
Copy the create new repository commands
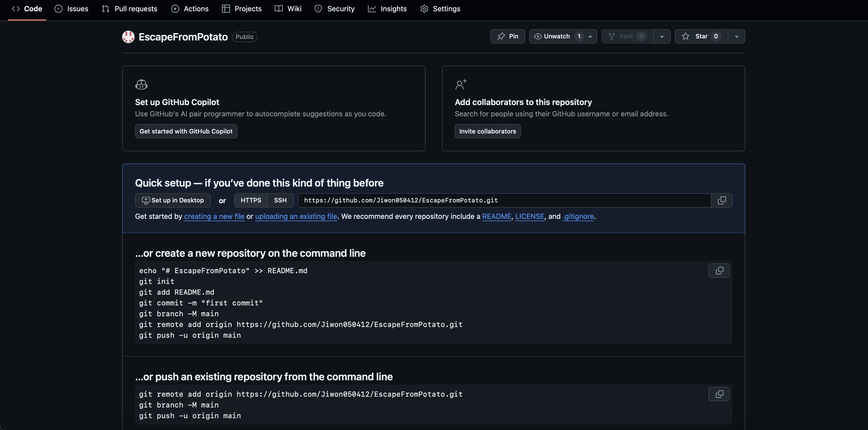pos(719,271)
